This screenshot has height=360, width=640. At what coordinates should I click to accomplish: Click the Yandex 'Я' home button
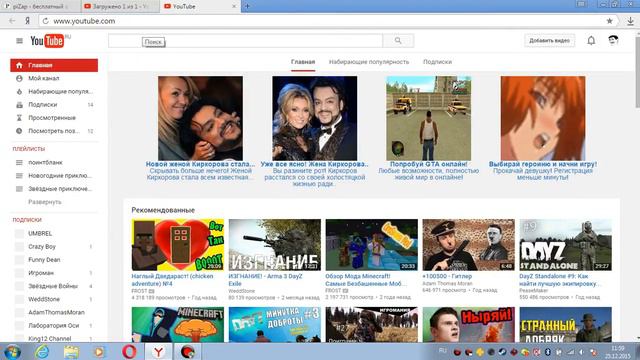[x=27, y=21]
